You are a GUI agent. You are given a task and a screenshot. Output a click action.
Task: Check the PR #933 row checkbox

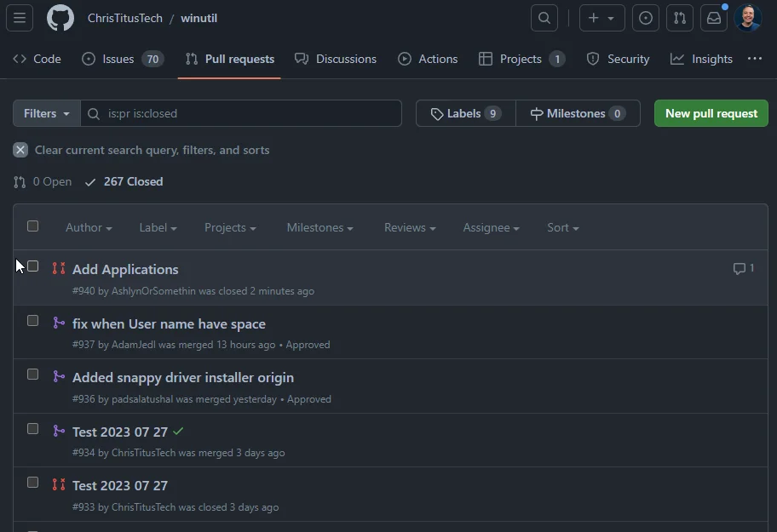32,482
